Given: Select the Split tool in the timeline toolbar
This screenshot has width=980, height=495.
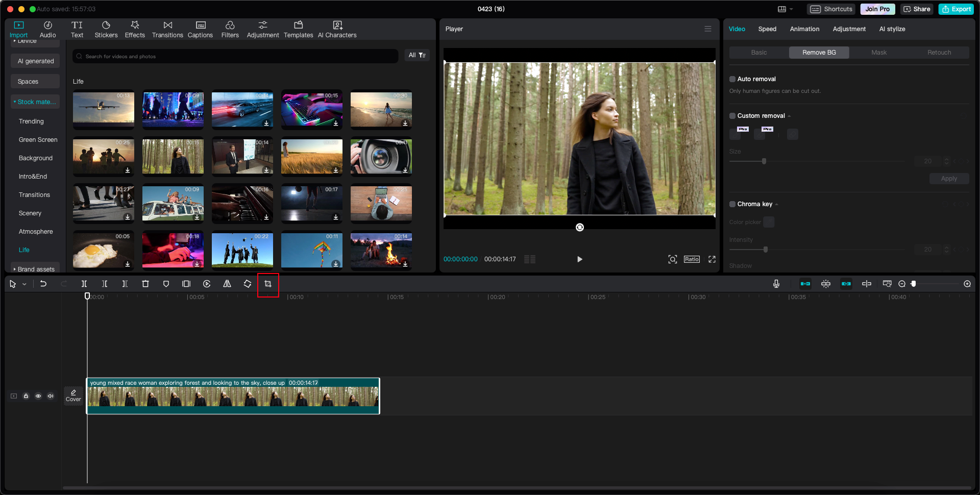Looking at the screenshot, I should 84,284.
